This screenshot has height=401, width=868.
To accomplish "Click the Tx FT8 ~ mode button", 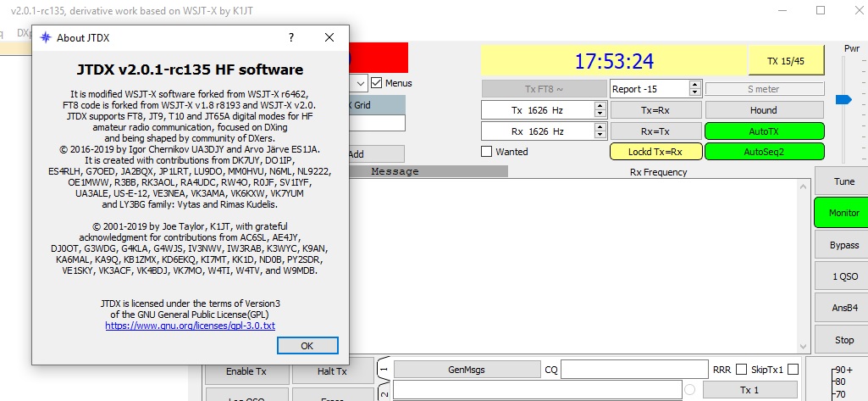I will 544,89.
